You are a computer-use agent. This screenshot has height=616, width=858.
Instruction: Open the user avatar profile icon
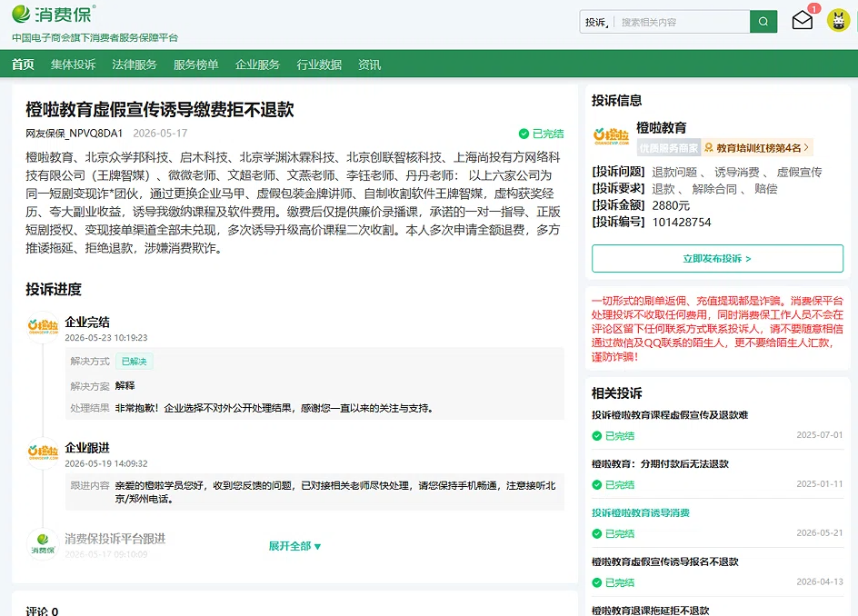838,21
